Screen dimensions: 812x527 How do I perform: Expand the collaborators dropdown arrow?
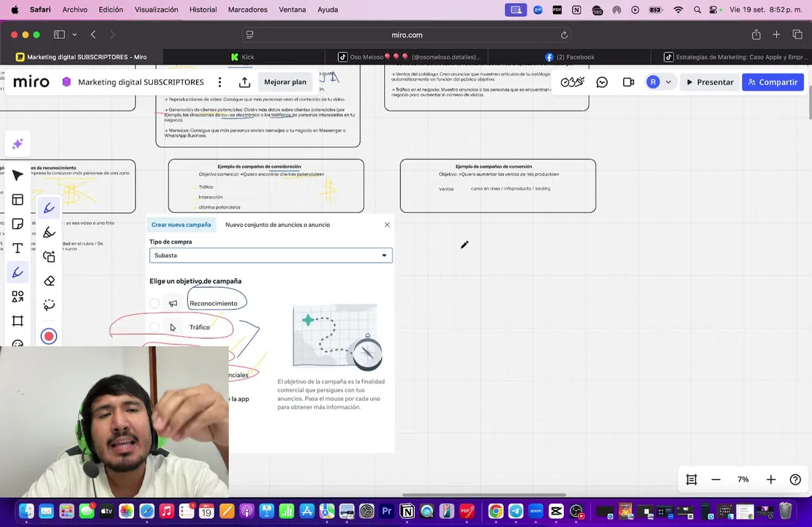pos(668,82)
